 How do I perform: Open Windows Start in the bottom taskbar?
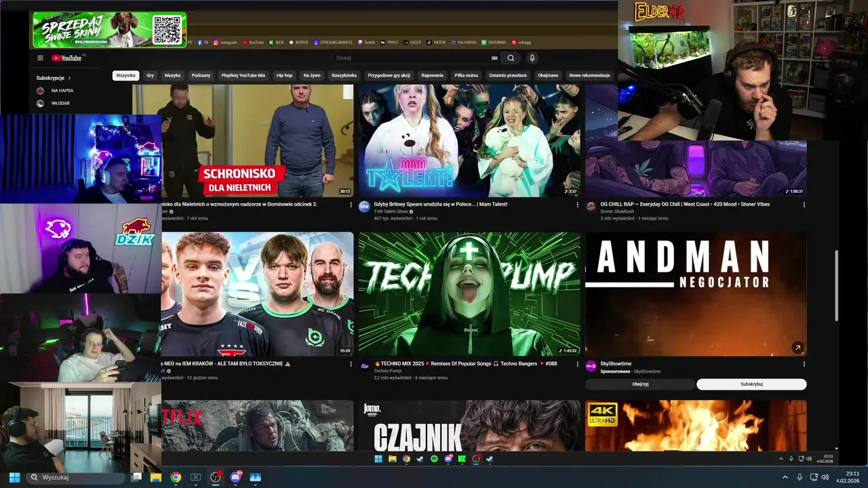[x=14, y=477]
